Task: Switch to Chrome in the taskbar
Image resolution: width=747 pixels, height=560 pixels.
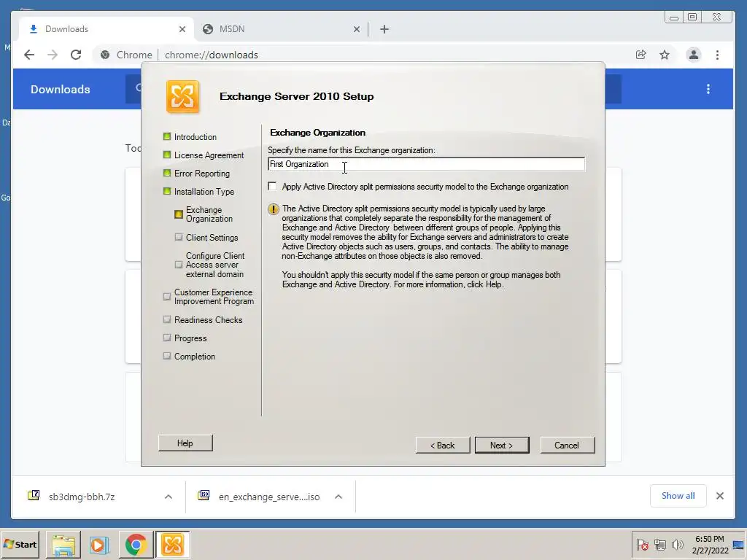Action: 136,544
